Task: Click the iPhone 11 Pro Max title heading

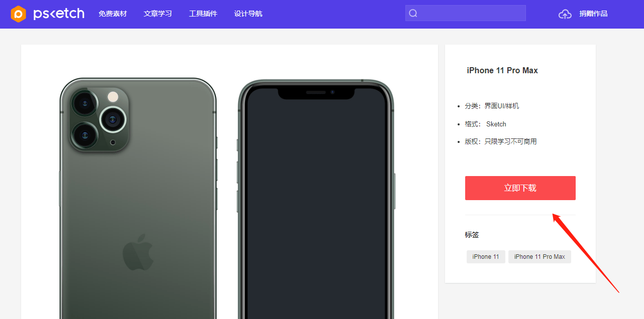Action: coord(502,71)
